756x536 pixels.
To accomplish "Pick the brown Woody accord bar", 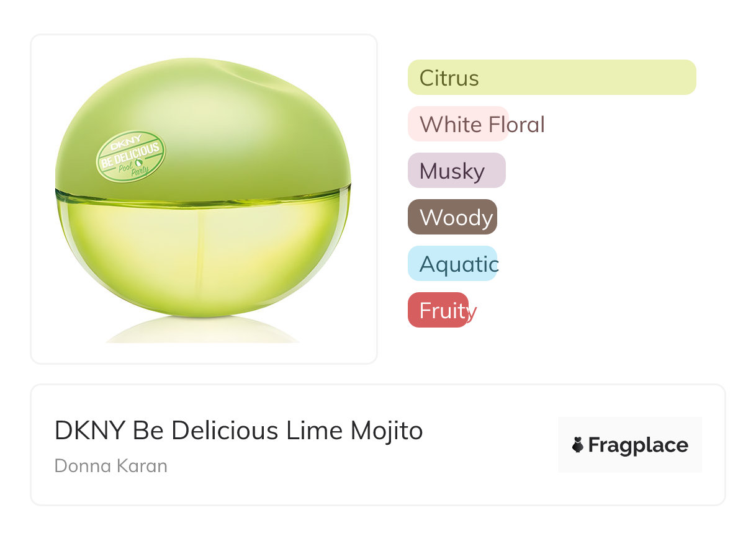I will coord(452,217).
